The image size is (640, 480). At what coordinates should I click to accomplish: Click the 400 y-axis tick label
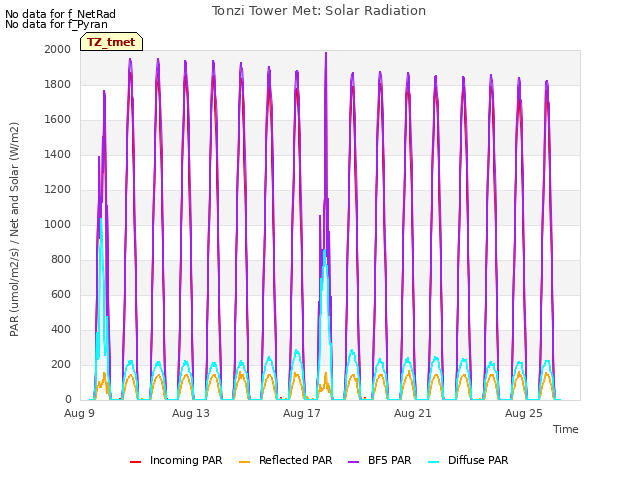(61, 329)
